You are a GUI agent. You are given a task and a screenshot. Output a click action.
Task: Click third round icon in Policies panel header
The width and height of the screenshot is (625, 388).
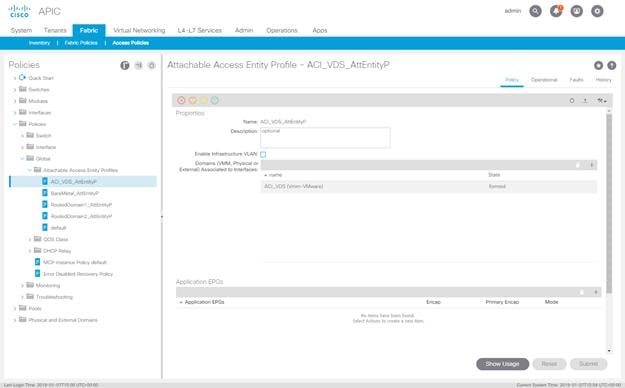151,65
